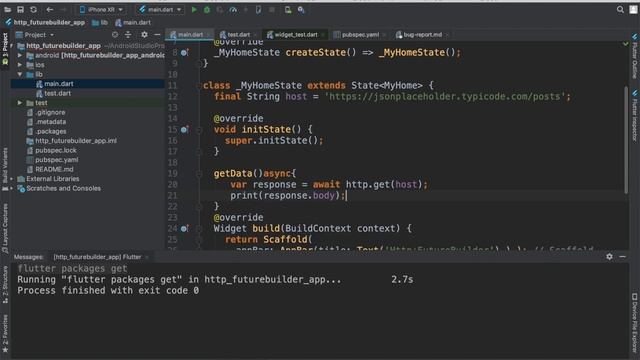
Task: Expand the test folder arrow
Action: 20,103
